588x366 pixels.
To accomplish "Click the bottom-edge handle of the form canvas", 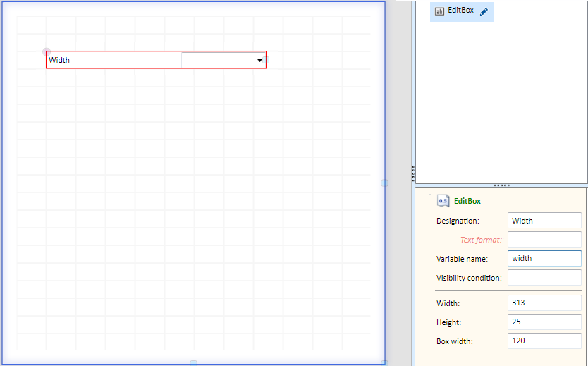I will pos(193,363).
